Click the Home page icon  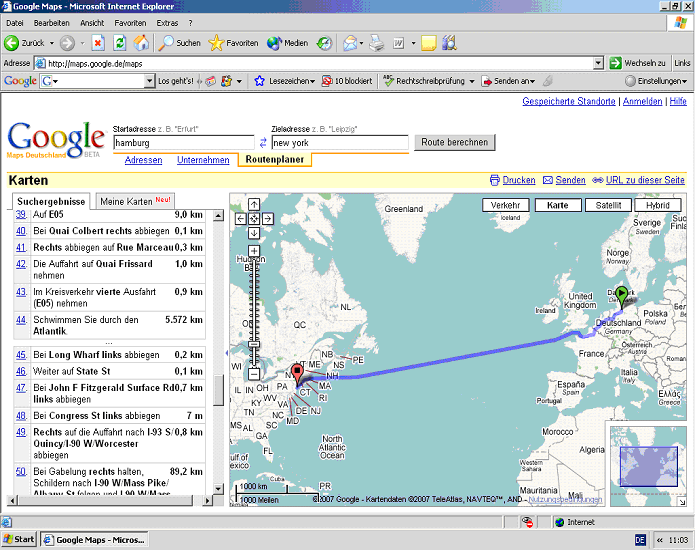pos(141,43)
